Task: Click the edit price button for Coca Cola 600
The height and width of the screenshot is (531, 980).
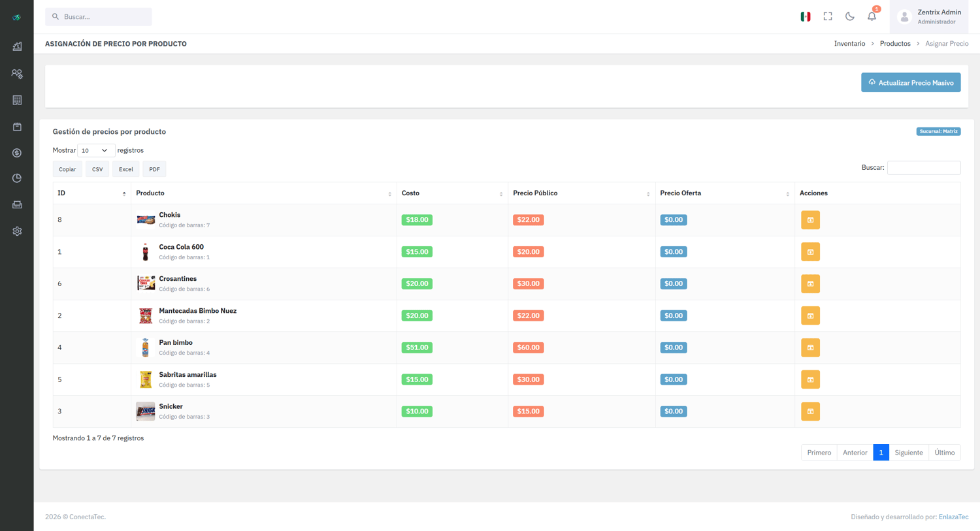Action: (x=810, y=252)
